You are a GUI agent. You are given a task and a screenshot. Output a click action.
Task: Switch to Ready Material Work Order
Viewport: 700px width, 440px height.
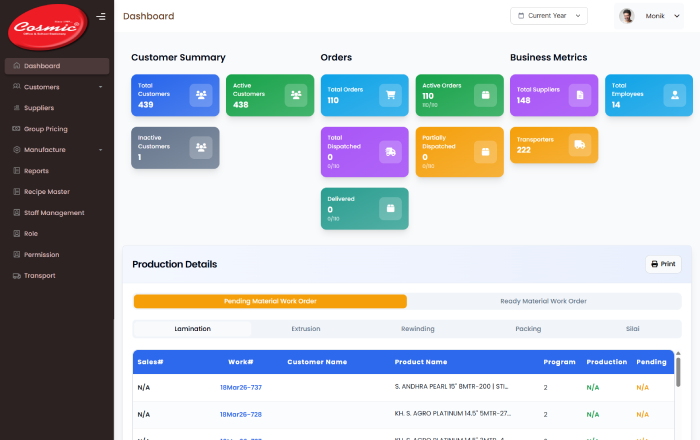(x=543, y=301)
